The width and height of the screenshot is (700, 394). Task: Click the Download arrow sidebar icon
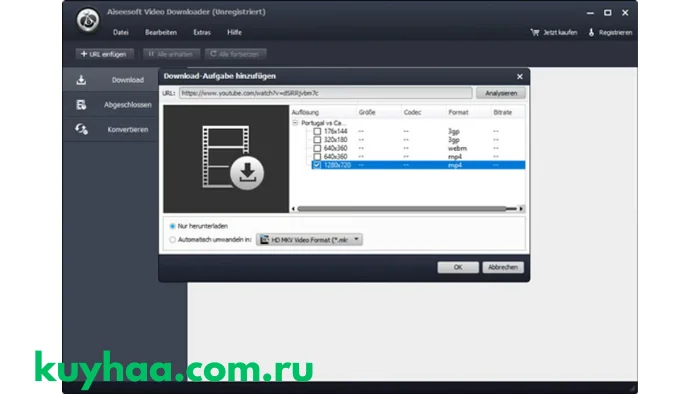81,80
